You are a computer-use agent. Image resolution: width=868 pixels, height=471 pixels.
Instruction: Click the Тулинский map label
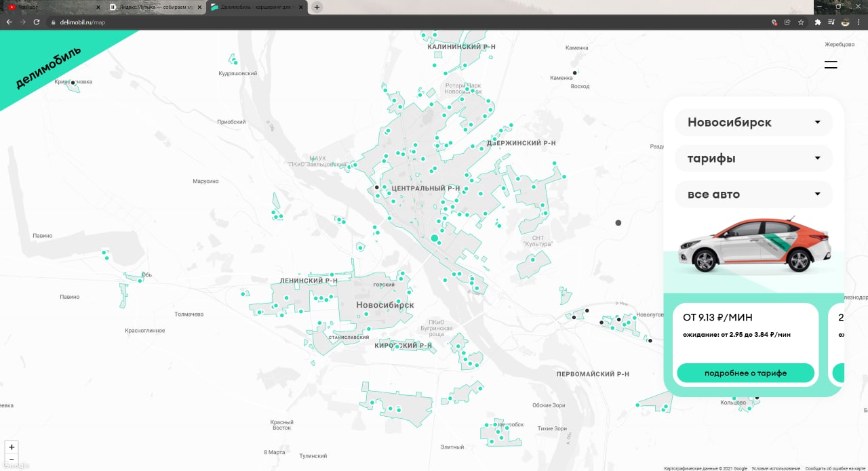pyautogui.click(x=313, y=456)
